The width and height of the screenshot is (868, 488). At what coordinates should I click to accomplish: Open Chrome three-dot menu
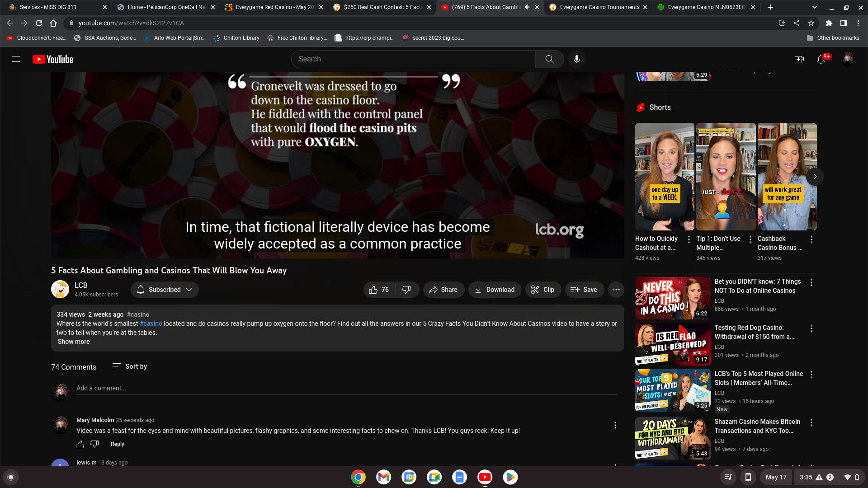pos(858,23)
